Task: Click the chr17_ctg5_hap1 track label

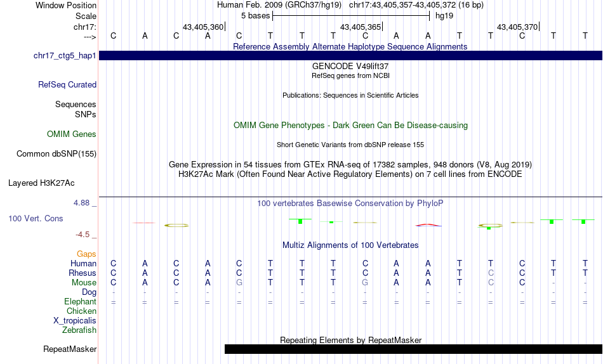Action: (x=65, y=56)
